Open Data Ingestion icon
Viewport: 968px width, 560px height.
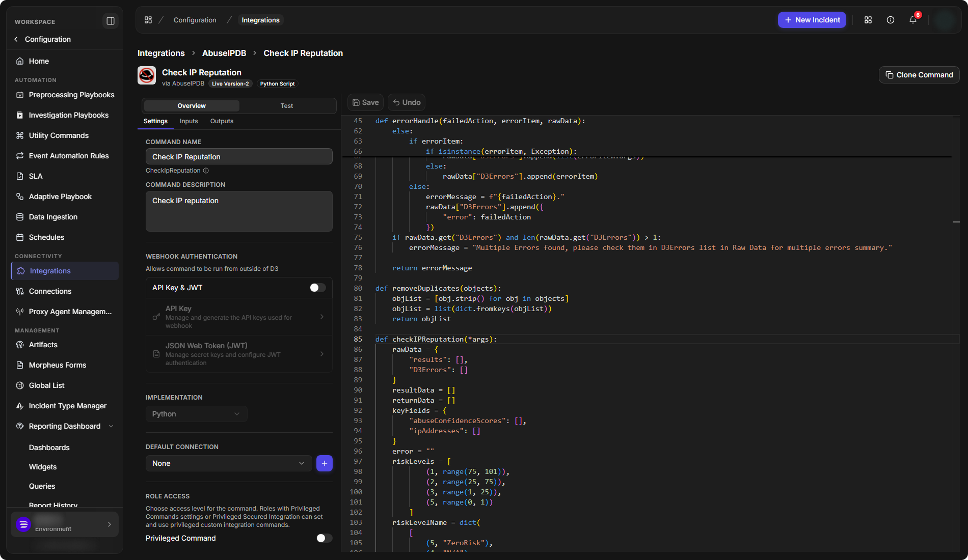click(20, 217)
